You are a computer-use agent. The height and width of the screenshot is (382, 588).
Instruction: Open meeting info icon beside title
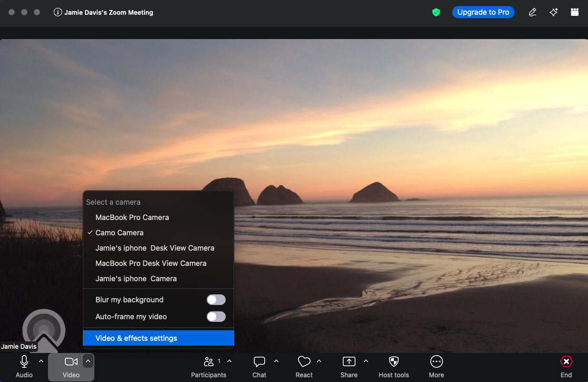click(x=58, y=12)
